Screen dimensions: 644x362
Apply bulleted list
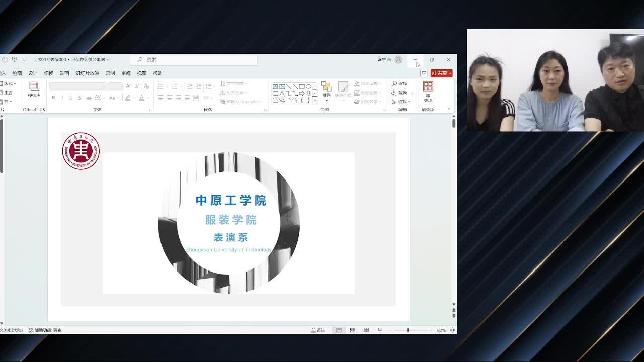[x=160, y=86]
